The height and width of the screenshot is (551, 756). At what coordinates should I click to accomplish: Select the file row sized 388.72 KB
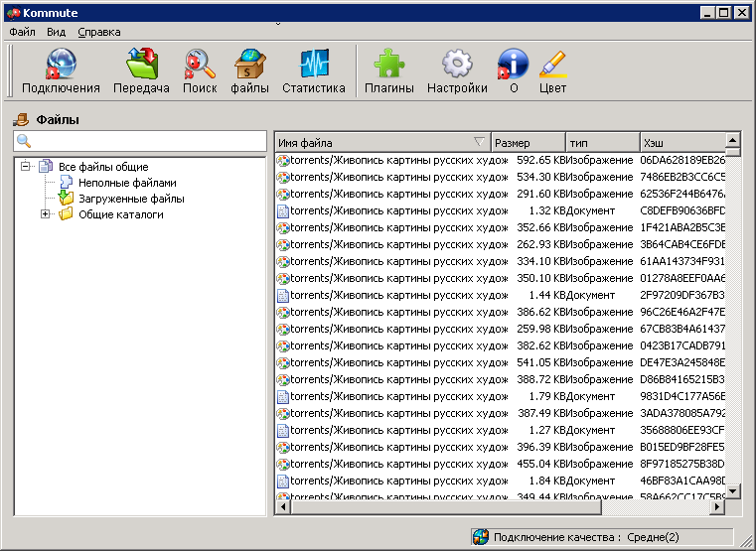(x=501, y=379)
